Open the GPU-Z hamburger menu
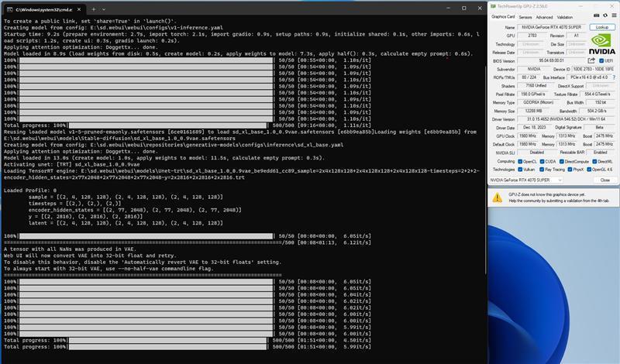The width and height of the screenshot is (620, 364). 613,16
